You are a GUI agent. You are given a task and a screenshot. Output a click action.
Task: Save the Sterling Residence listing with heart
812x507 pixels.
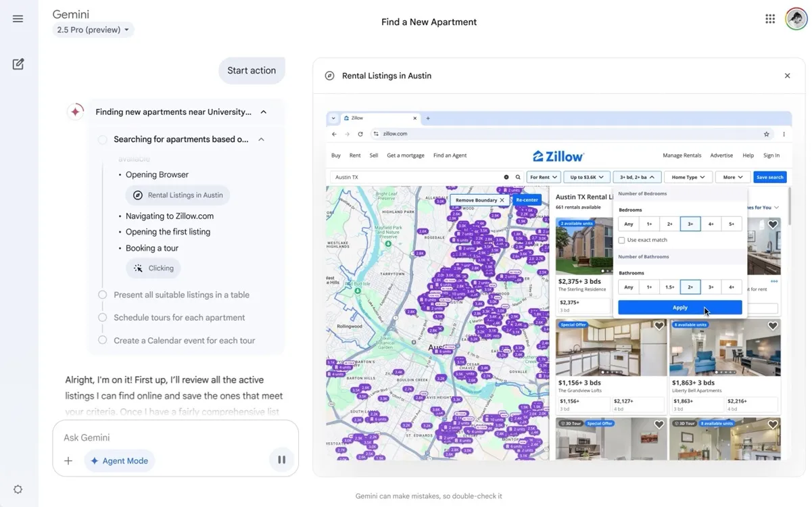pyautogui.click(x=773, y=224)
